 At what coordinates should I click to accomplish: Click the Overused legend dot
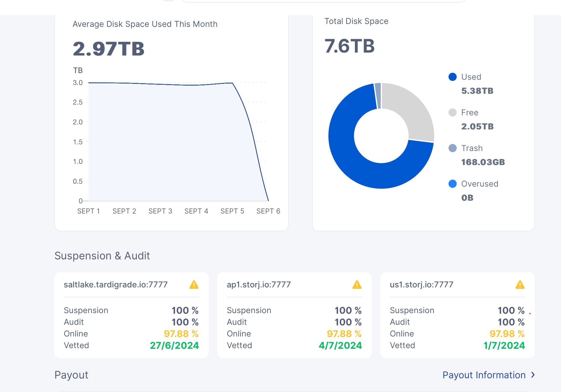tap(452, 184)
